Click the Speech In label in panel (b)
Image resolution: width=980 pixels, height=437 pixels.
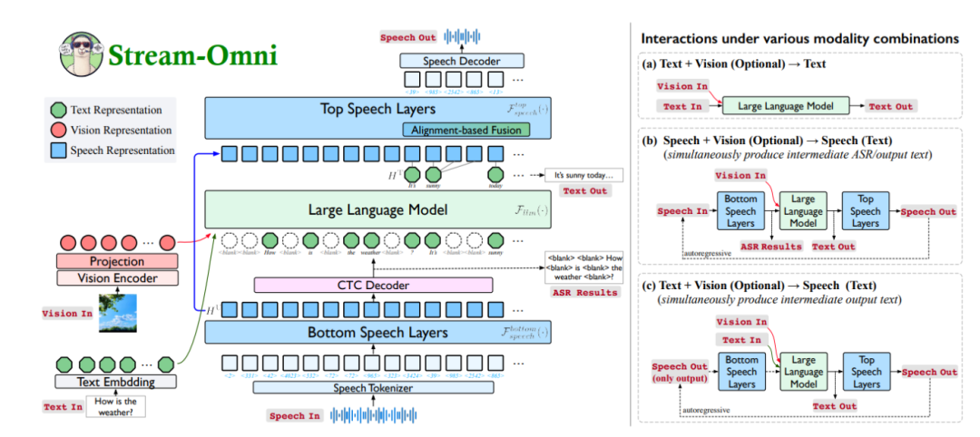click(682, 211)
